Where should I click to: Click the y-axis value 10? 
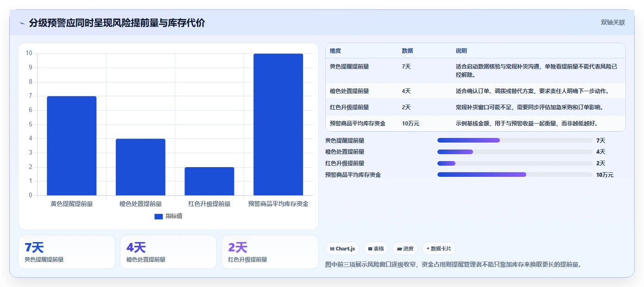pos(29,53)
